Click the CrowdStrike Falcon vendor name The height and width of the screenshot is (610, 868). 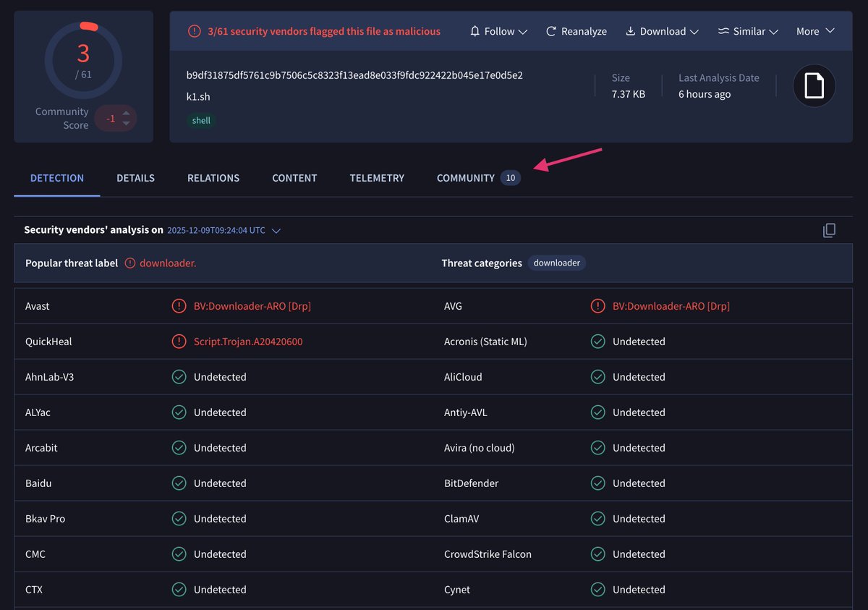[x=488, y=554]
